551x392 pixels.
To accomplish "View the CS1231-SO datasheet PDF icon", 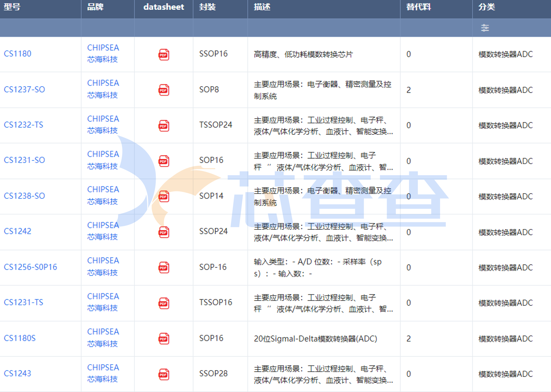I will click(x=164, y=161).
